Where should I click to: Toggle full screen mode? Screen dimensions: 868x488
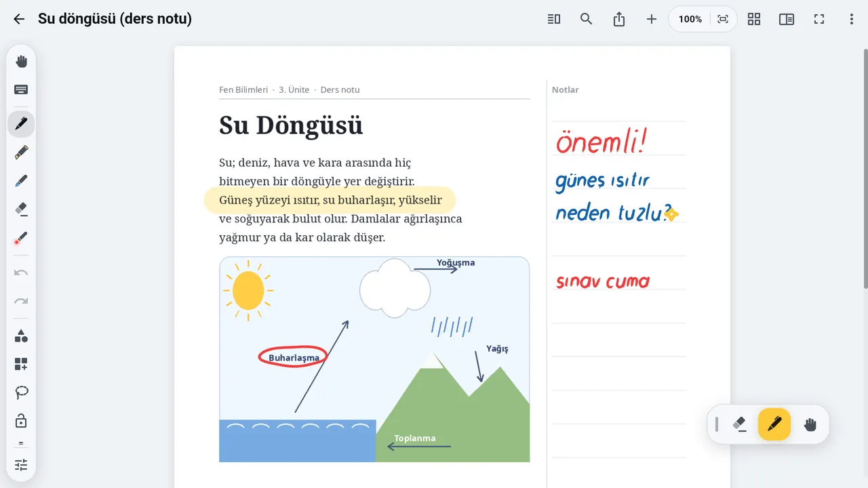click(819, 19)
